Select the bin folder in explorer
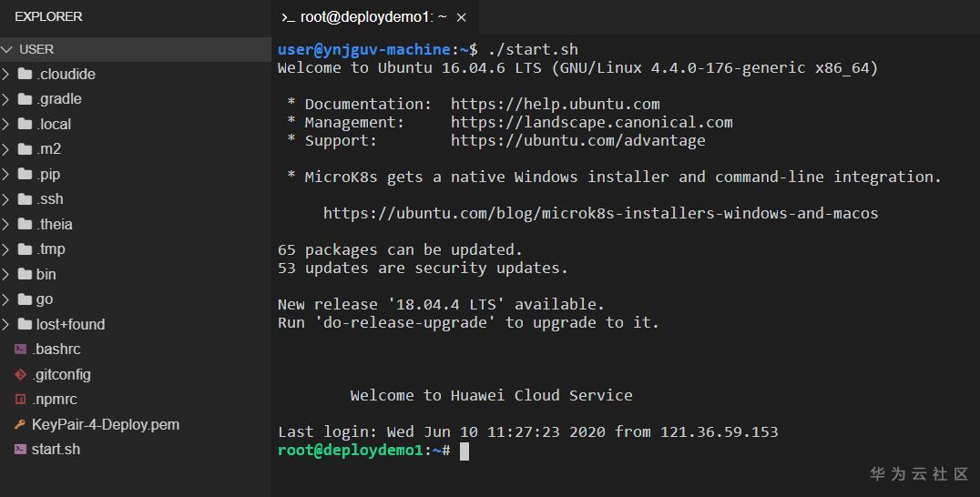The width and height of the screenshot is (980, 497). [x=46, y=274]
